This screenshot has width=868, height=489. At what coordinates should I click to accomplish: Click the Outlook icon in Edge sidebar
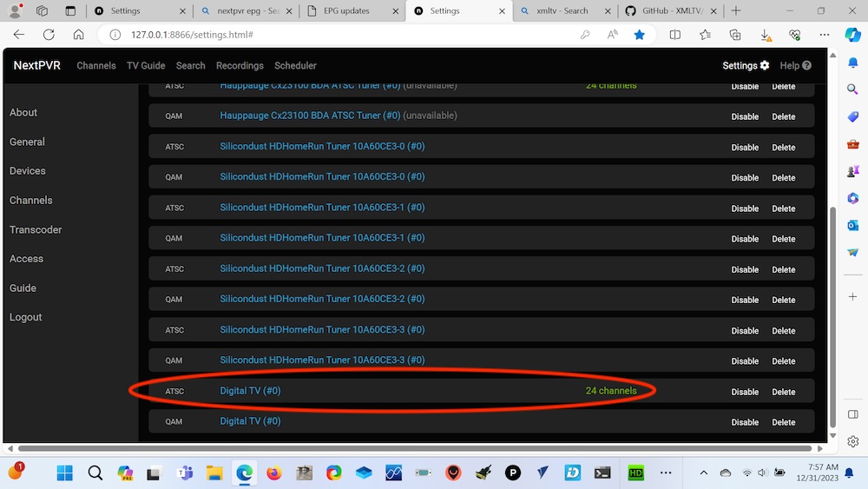pyautogui.click(x=852, y=225)
